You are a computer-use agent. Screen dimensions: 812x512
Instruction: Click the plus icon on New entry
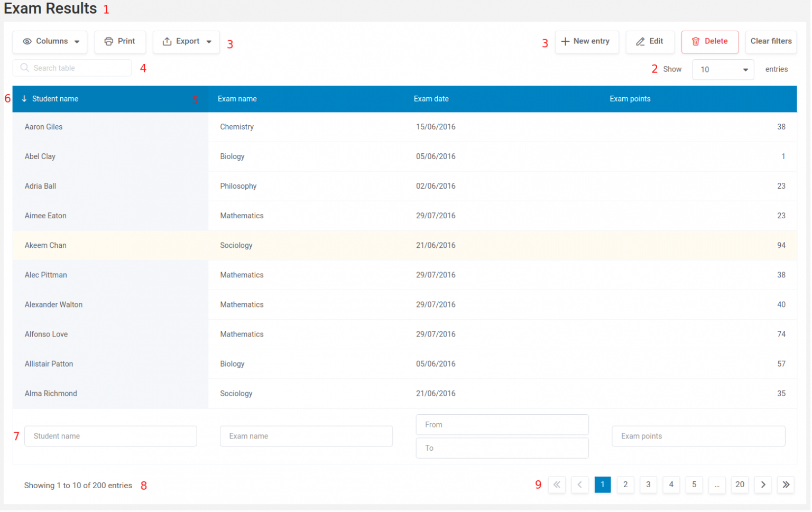pyautogui.click(x=565, y=41)
